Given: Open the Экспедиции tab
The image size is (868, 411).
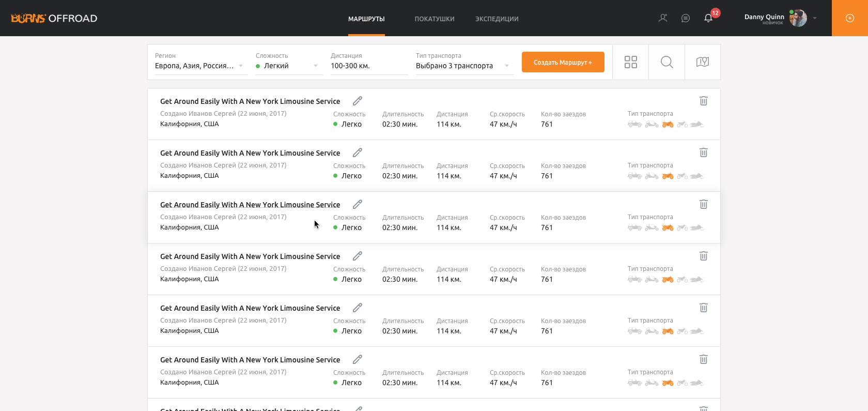Looking at the screenshot, I should [x=497, y=19].
